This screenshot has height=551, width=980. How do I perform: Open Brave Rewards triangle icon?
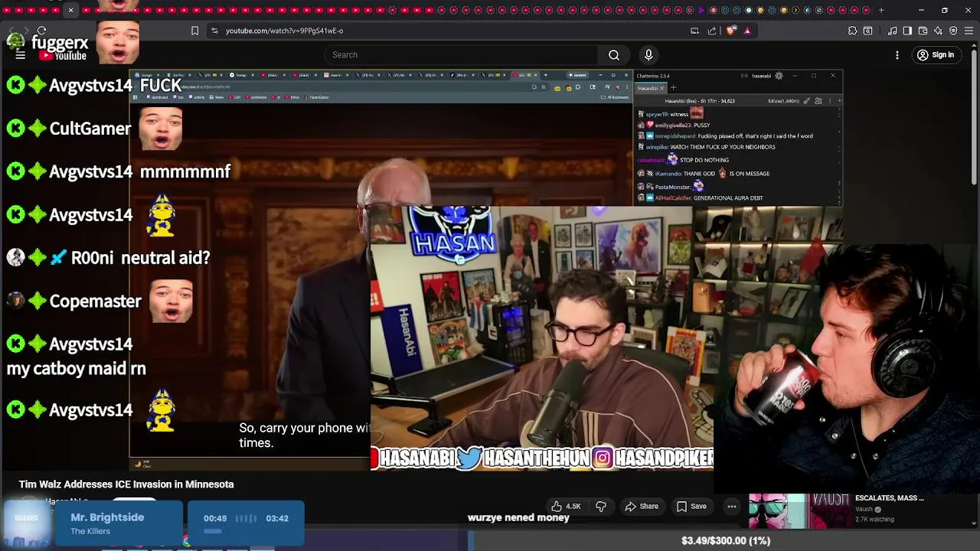747,31
